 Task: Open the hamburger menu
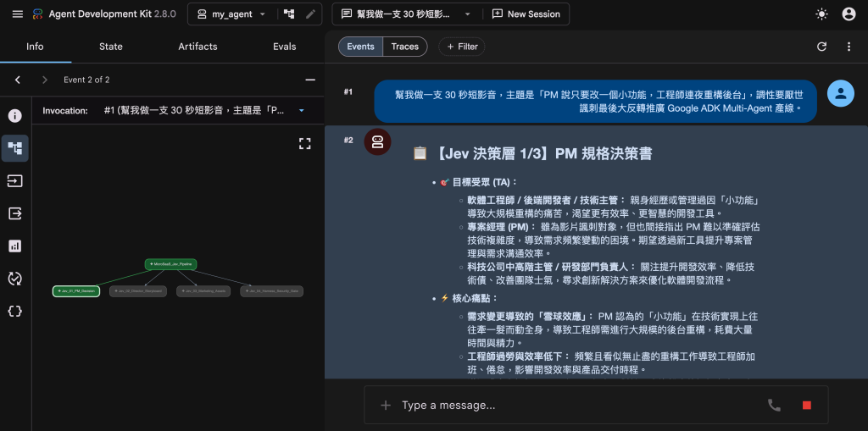[18, 14]
